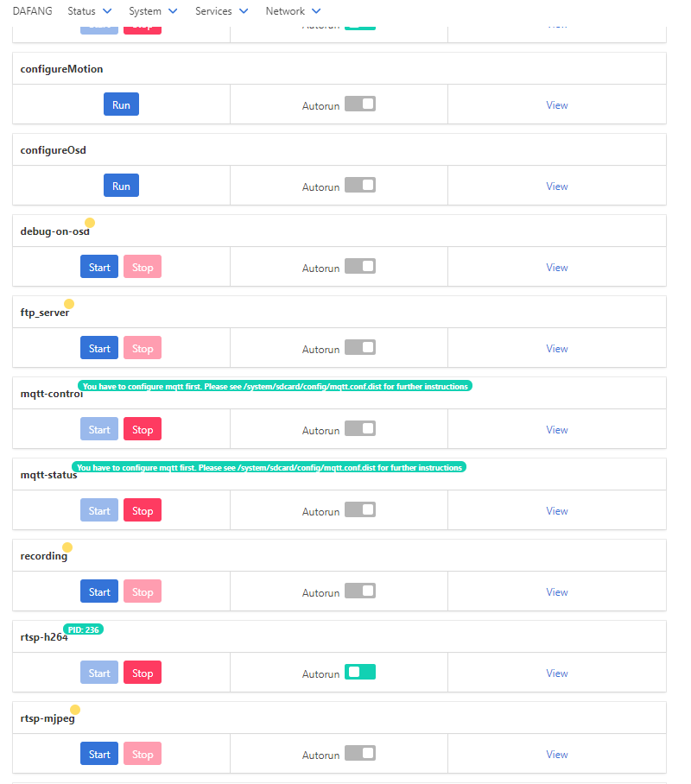
Task: Click the status indicator next to ftp_server
Action: (68, 304)
